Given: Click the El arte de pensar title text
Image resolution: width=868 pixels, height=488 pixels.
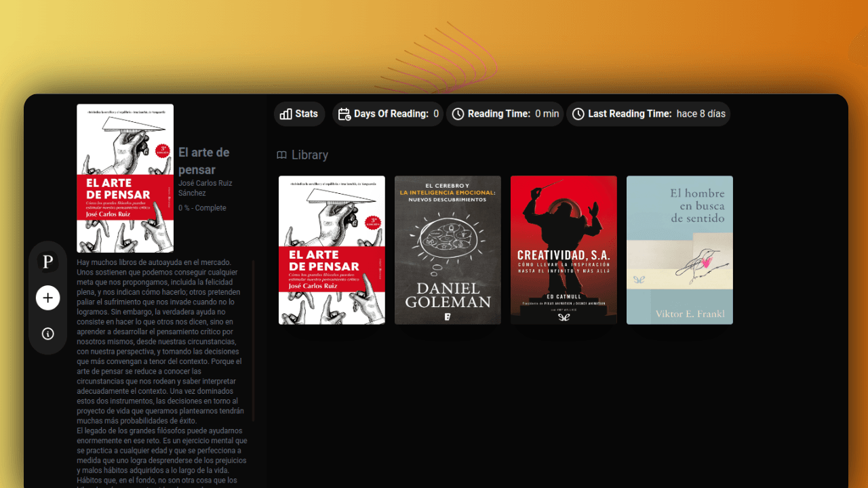Looking at the screenshot, I should coord(203,161).
